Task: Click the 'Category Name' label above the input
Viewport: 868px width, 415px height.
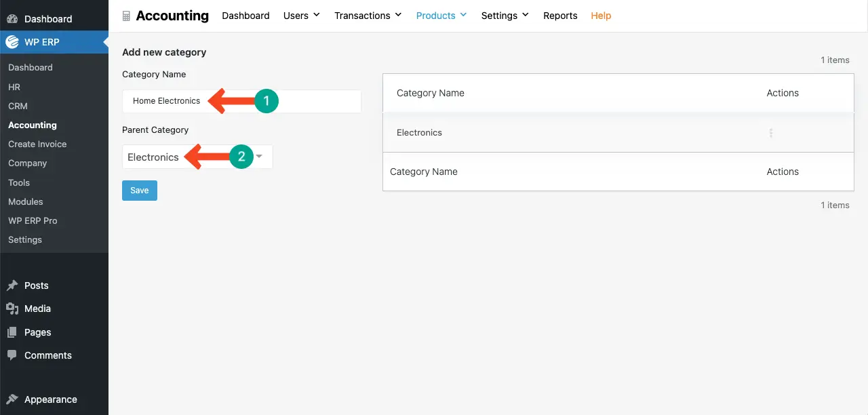Action: (154, 74)
